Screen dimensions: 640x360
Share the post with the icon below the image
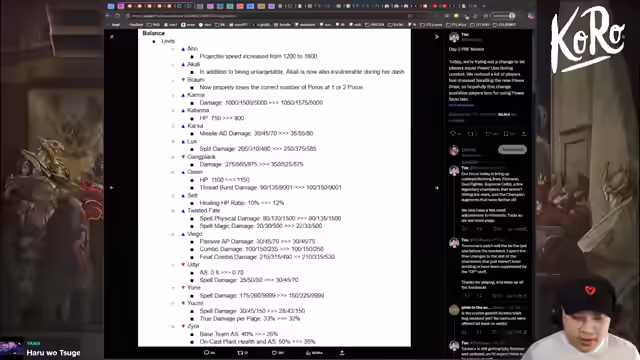tap(342, 353)
